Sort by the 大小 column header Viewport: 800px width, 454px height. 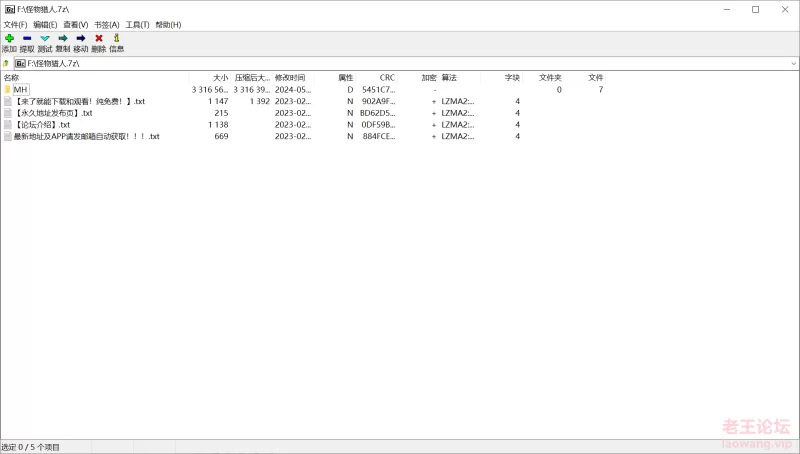click(210, 78)
